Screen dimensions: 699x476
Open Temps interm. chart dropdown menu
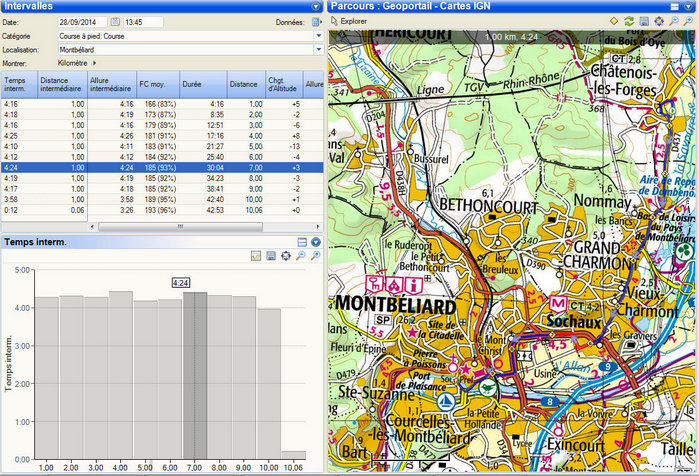[316, 242]
